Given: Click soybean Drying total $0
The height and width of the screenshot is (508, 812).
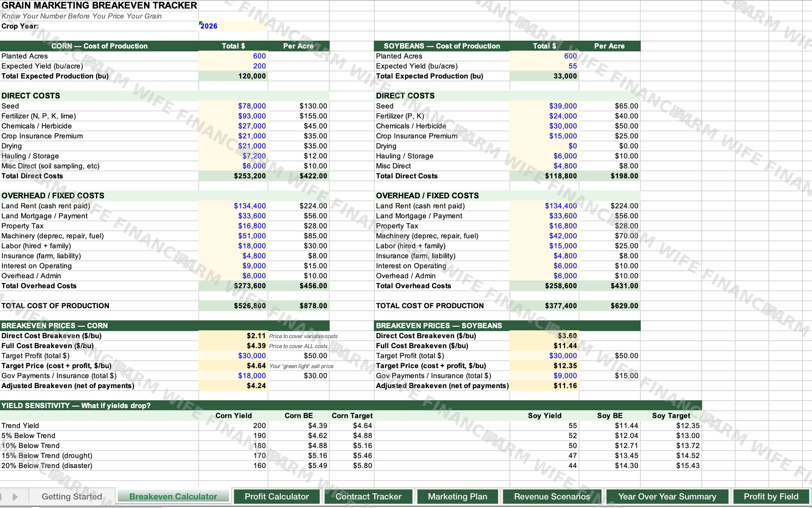Looking at the screenshot, I should click(x=544, y=146).
